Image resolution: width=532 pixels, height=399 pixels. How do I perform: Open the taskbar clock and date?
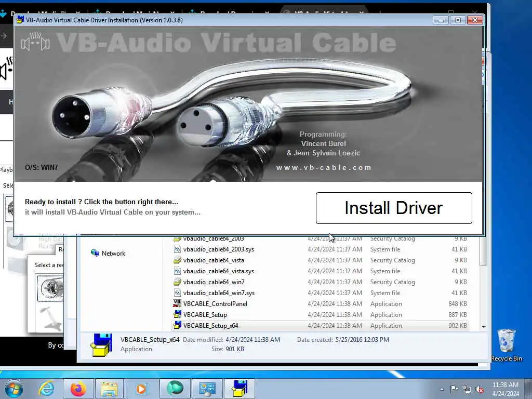[505, 389]
